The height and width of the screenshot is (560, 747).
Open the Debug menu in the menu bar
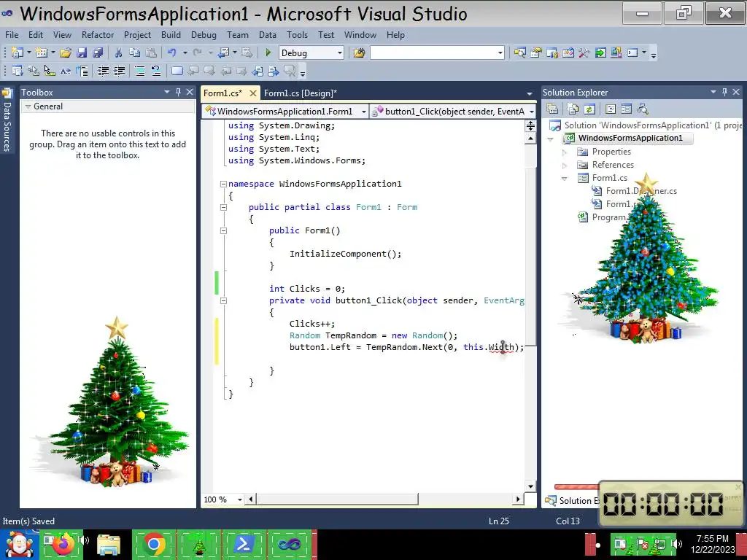pyautogui.click(x=204, y=35)
